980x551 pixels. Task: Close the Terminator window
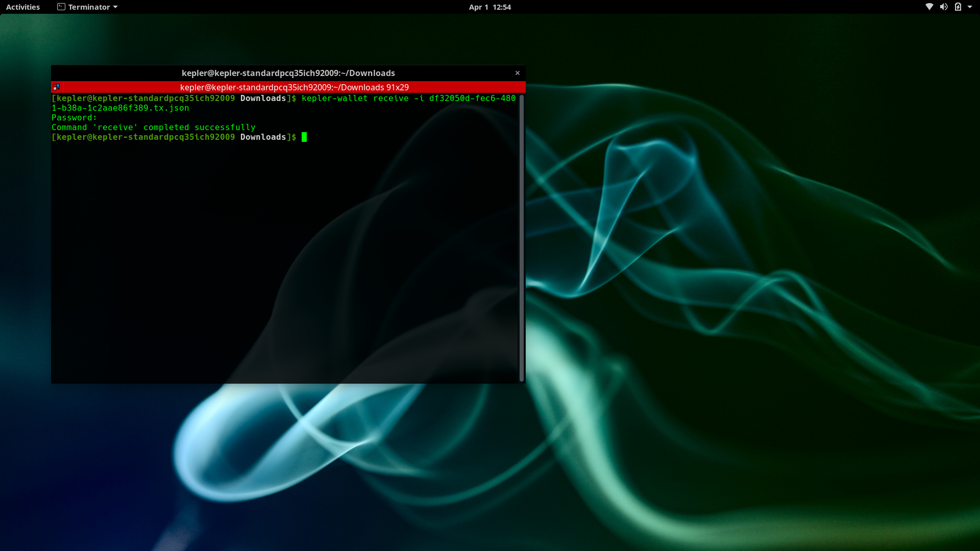pyautogui.click(x=518, y=73)
